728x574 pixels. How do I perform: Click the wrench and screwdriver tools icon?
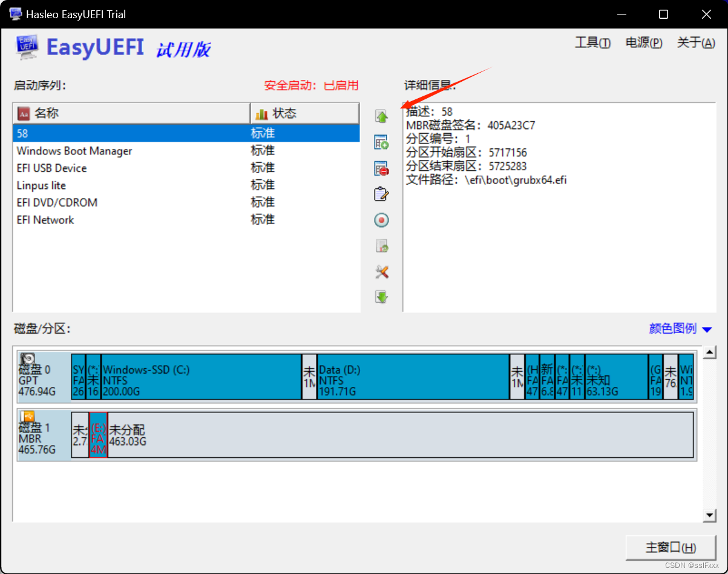tap(381, 272)
